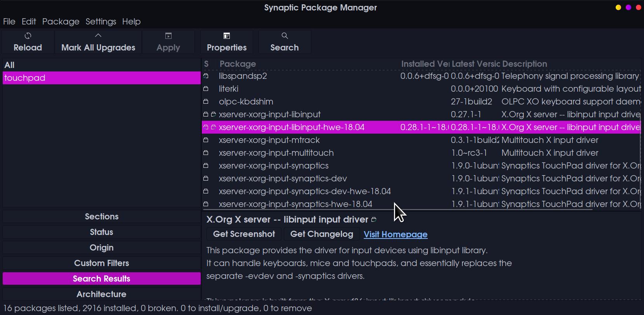Viewport: 644px width, 315px height.
Task: Switch to Origin filter view
Action: (102, 247)
